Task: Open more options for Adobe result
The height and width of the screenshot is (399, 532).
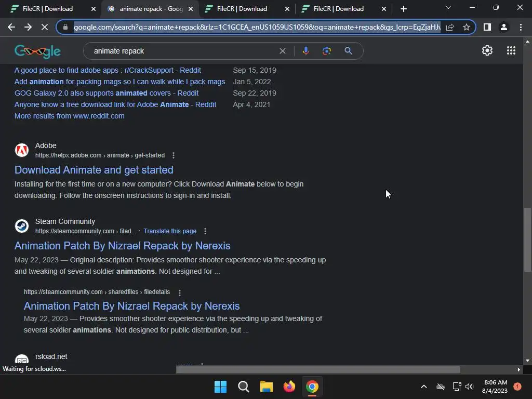Action: tap(174, 155)
